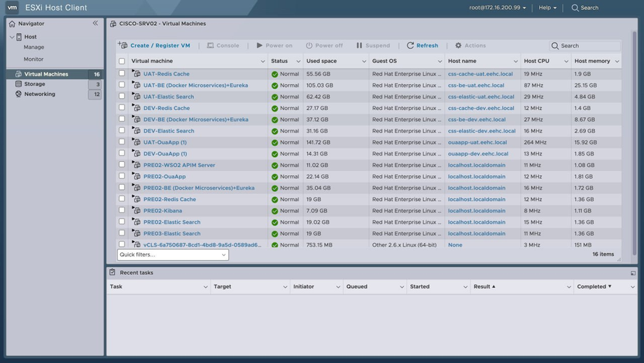Click the Networking icon in Navigator
The width and height of the screenshot is (644, 363).
pos(18,94)
